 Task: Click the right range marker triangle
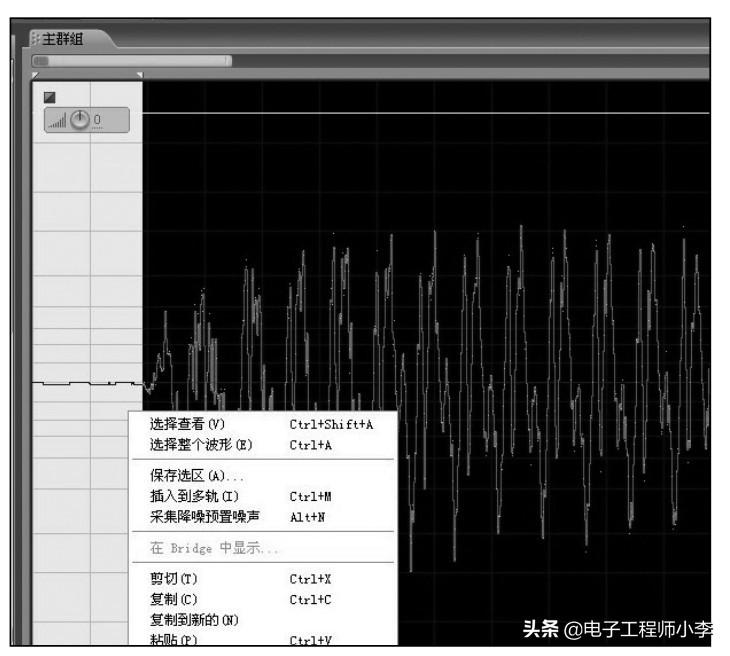pyautogui.click(x=140, y=74)
